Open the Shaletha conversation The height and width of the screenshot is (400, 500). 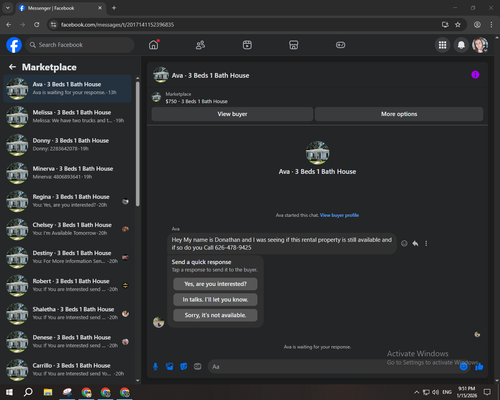click(68, 314)
